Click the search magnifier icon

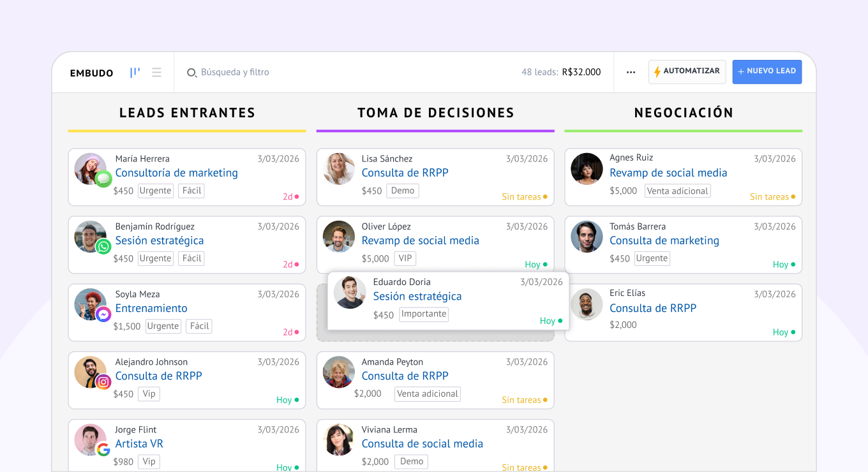(x=191, y=73)
